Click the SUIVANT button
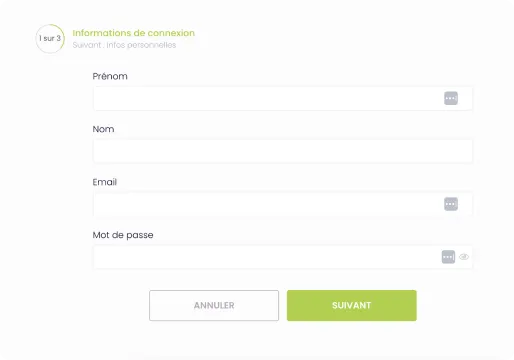This screenshot has height=360, width=514. [352, 305]
